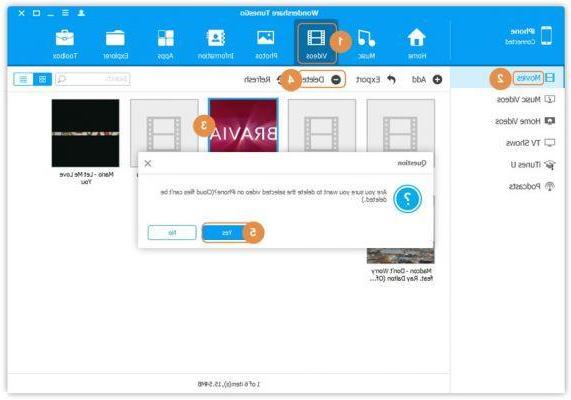571x400 pixels.
Task: Switch to list view
Action: [x=23, y=79]
